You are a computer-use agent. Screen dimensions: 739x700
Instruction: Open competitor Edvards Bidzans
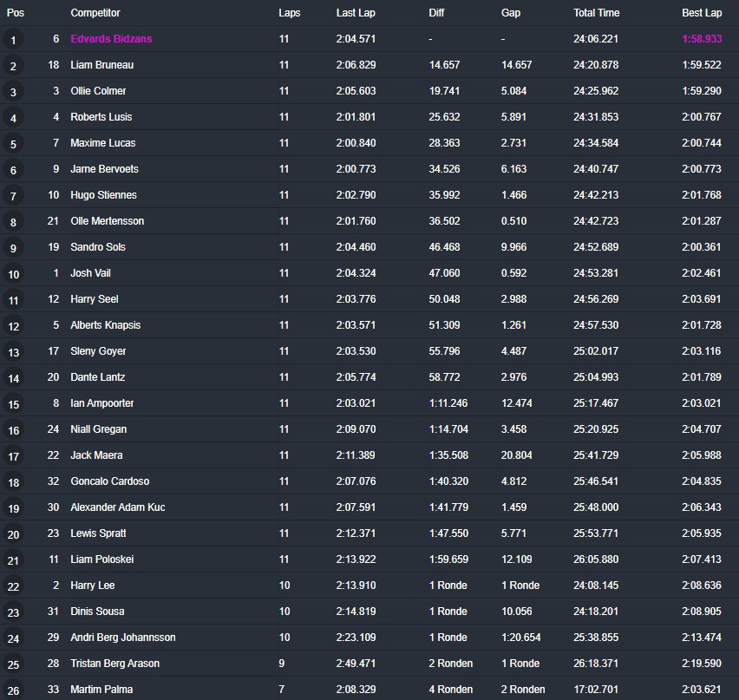click(111, 39)
